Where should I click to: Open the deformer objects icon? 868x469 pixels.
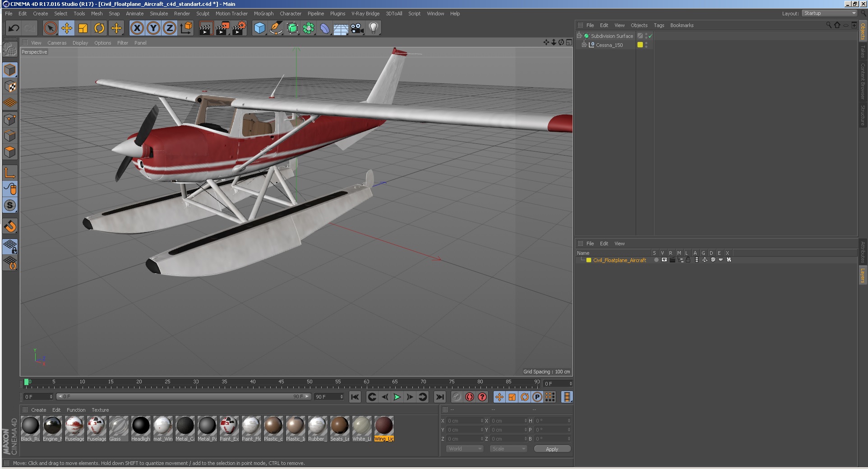[x=325, y=28]
